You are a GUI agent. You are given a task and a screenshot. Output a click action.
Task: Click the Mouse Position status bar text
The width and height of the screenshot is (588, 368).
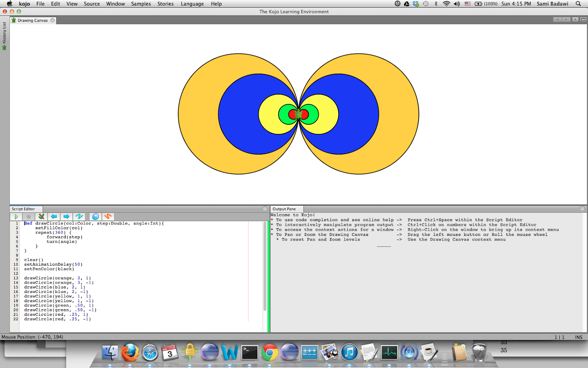pos(32,337)
